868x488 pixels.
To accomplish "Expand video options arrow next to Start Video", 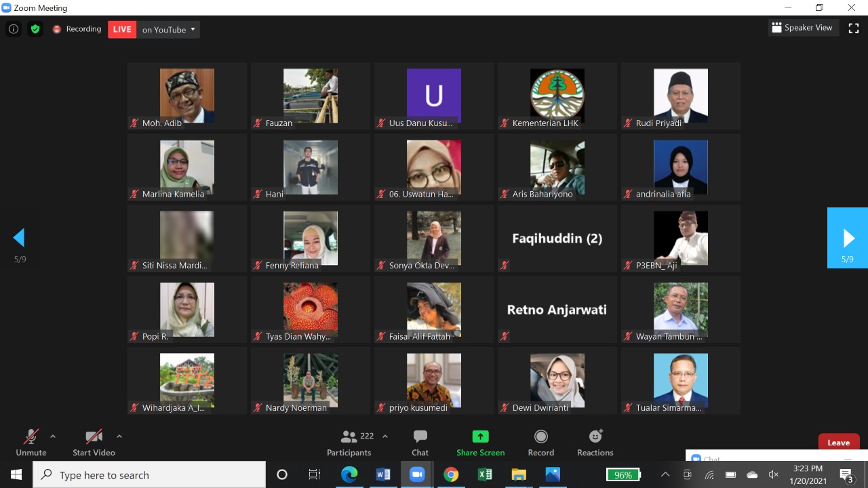I will pyautogui.click(x=119, y=436).
